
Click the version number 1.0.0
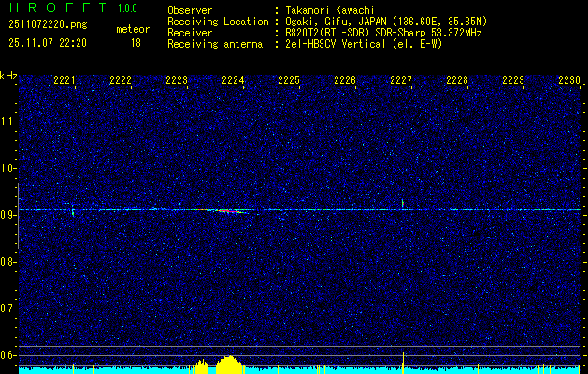pos(127,7)
